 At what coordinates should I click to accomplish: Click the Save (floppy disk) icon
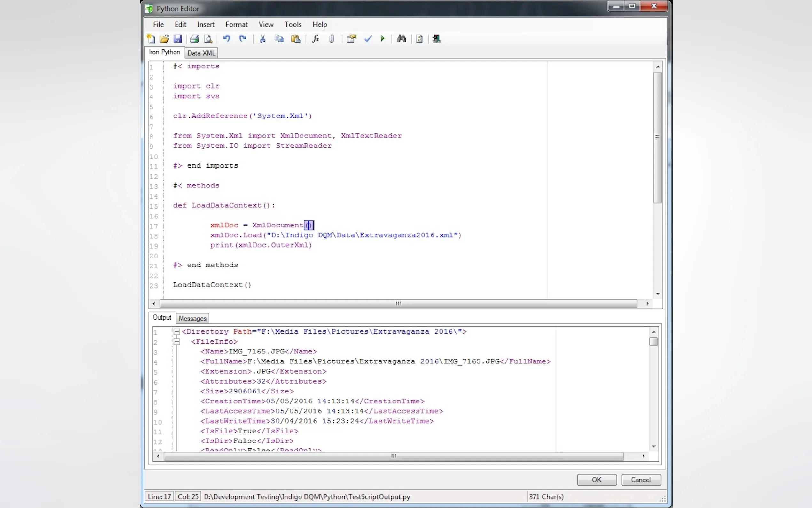tap(177, 39)
